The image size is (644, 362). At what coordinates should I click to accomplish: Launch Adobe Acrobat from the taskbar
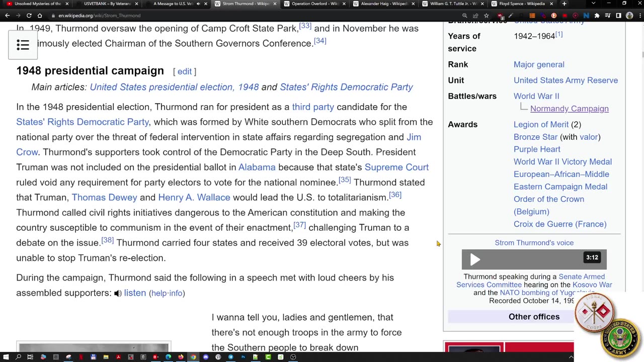coord(118,357)
